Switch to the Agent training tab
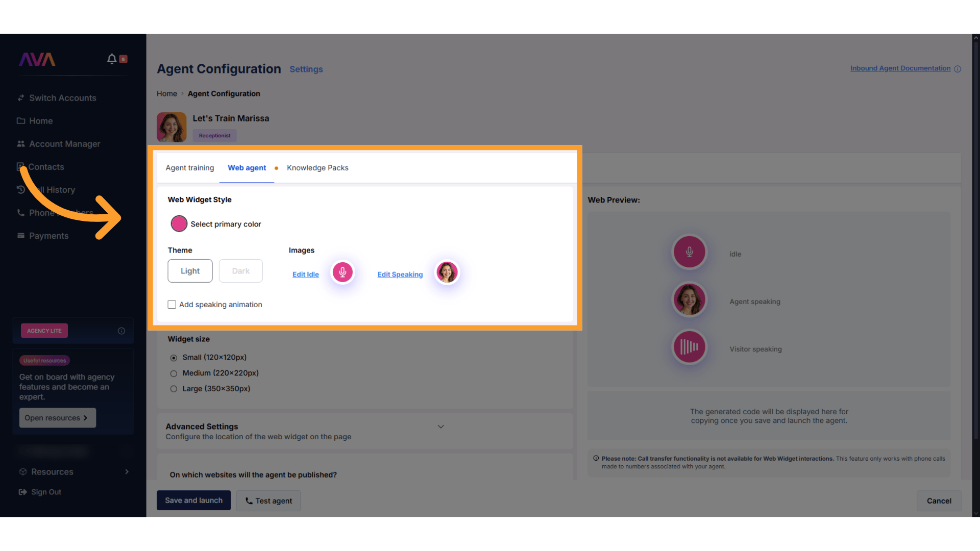This screenshot has height=551, width=980. [190, 168]
